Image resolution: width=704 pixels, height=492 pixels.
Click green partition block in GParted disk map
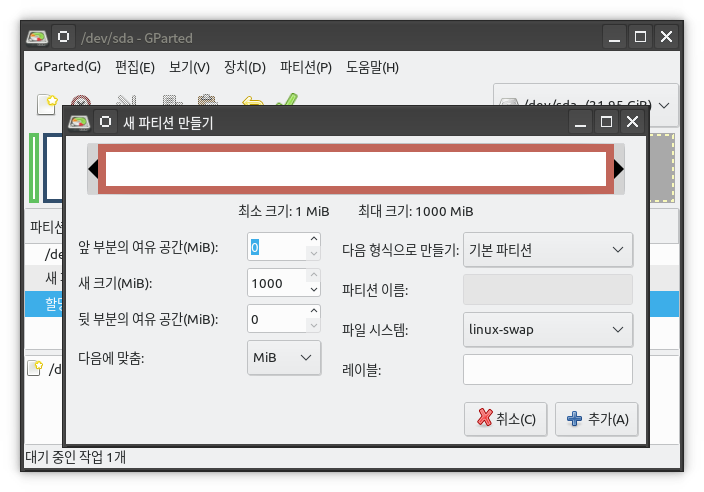(x=34, y=168)
